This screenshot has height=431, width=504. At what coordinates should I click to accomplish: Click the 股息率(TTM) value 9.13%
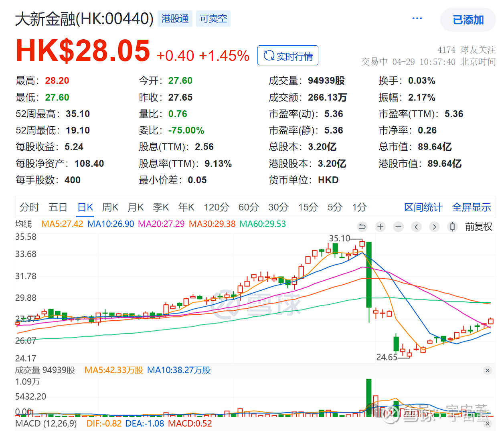tap(218, 164)
